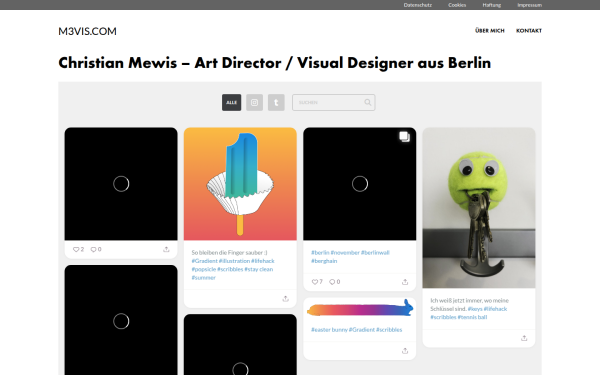Share the tennis ball keys post
The width and height of the screenshot is (600, 375).
point(524,338)
